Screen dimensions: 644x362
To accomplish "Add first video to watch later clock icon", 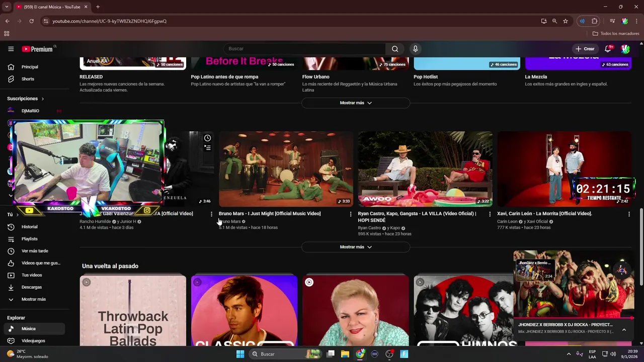I will (207, 138).
